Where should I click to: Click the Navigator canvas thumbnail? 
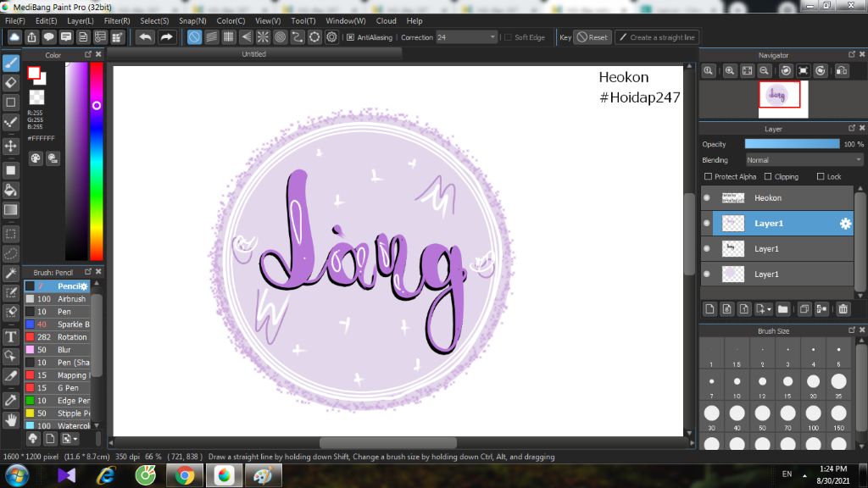pos(782,99)
